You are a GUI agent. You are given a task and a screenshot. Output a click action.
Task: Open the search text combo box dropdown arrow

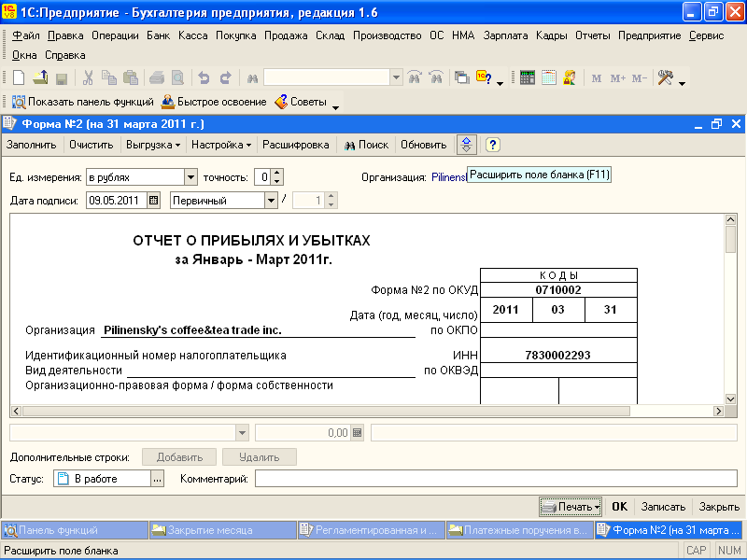[396, 77]
